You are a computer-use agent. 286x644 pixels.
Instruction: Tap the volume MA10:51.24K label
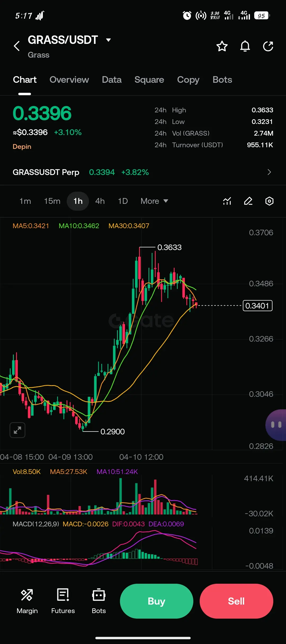coord(117,472)
